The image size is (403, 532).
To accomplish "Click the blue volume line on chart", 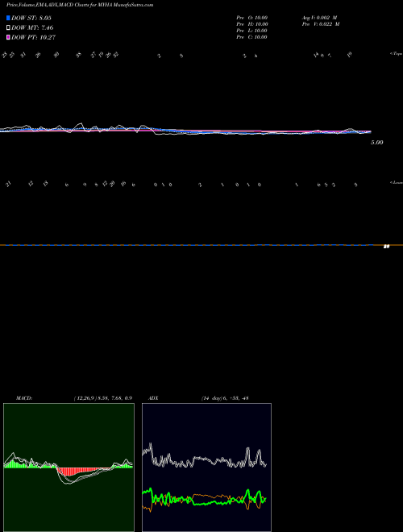I will coord(186,244).
